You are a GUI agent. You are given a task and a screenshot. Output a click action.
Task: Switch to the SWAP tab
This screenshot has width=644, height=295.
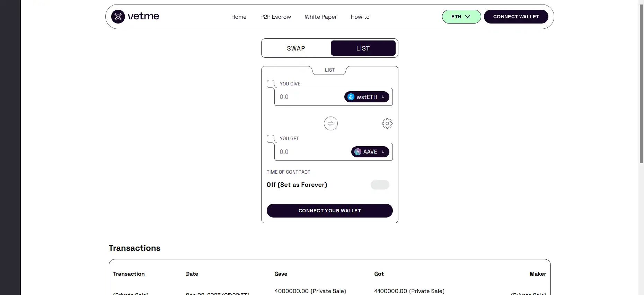coord(296,48)
